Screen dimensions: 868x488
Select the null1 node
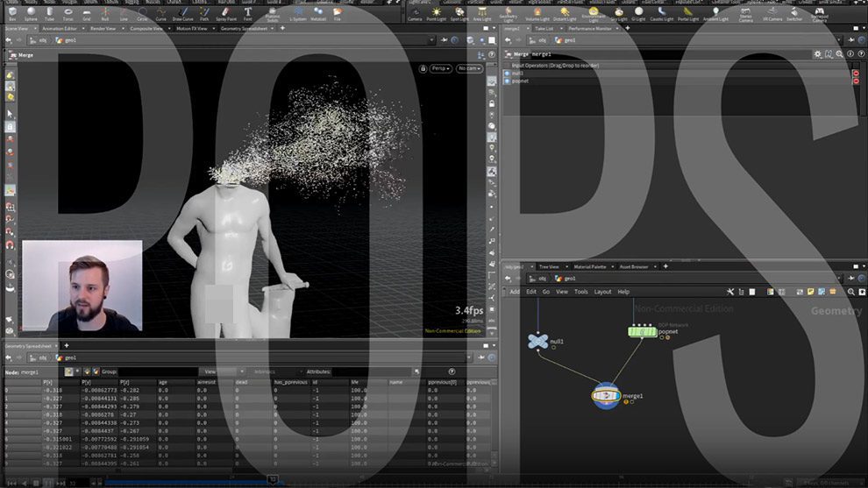537,342
